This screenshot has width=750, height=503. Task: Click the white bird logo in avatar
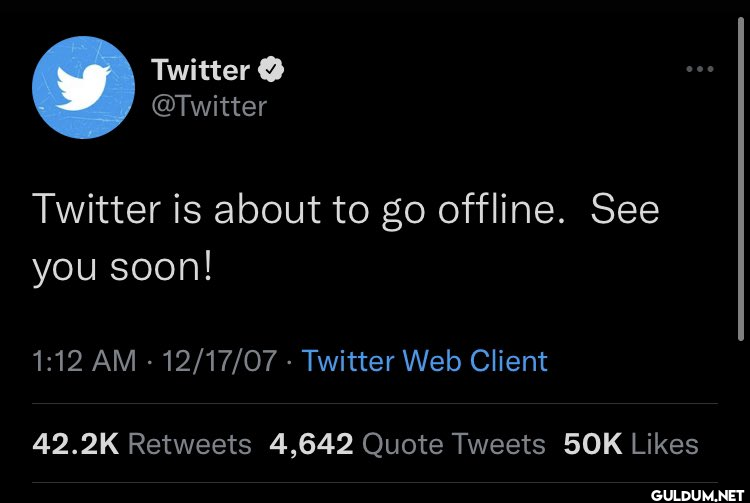click(x=83, y=87)
